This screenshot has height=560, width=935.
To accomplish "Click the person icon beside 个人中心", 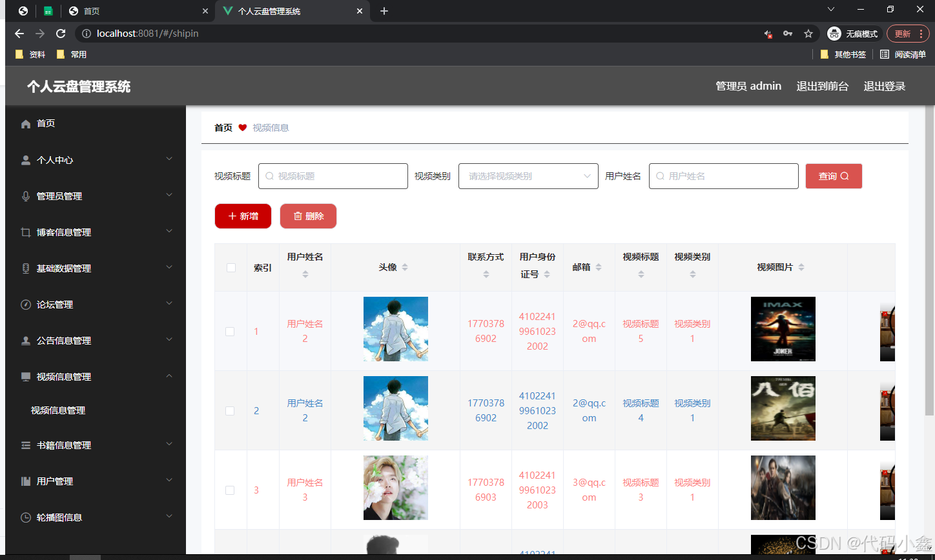I will [x=26, y=160].
